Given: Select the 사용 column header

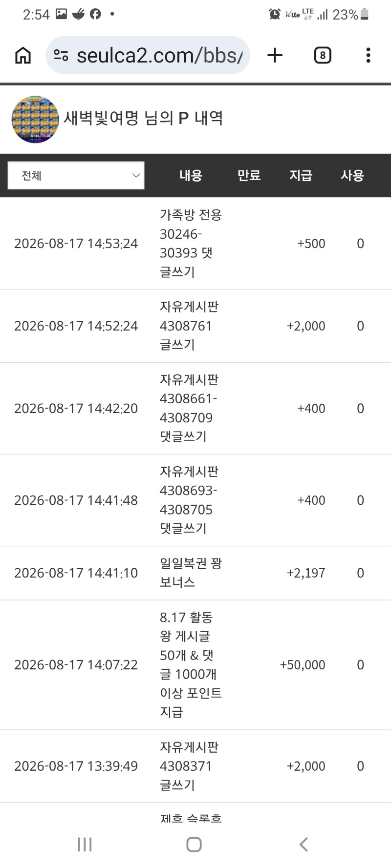Looking at the screenshot, I should click(352, 175).
